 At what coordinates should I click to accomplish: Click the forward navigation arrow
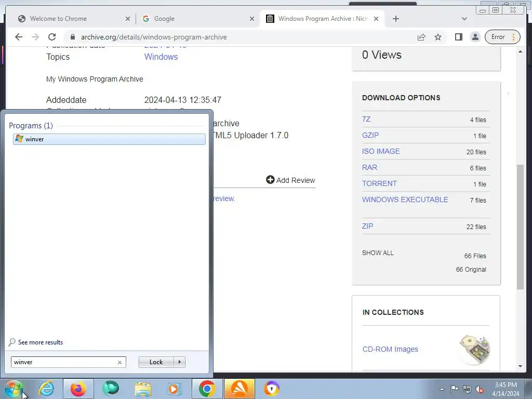[x=35, y=37]
